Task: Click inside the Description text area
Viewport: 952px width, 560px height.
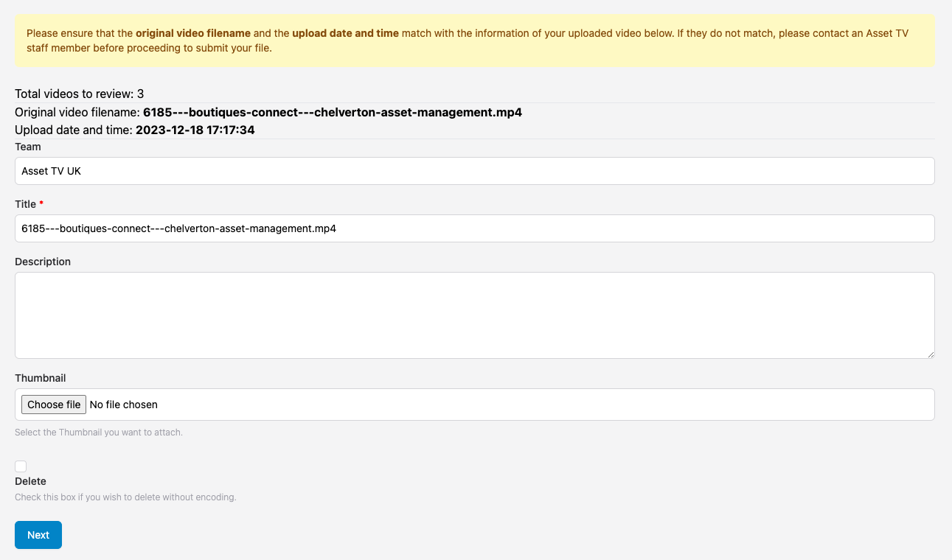Action: click(x=474, y=315)
